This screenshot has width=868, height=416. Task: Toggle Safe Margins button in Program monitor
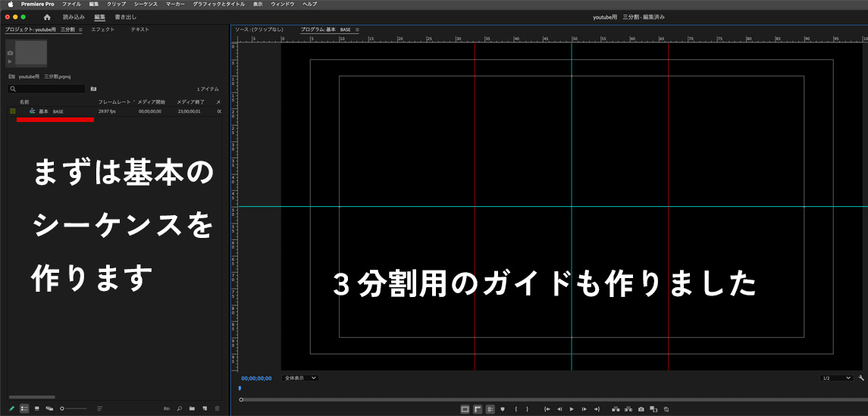coord(465,409)
